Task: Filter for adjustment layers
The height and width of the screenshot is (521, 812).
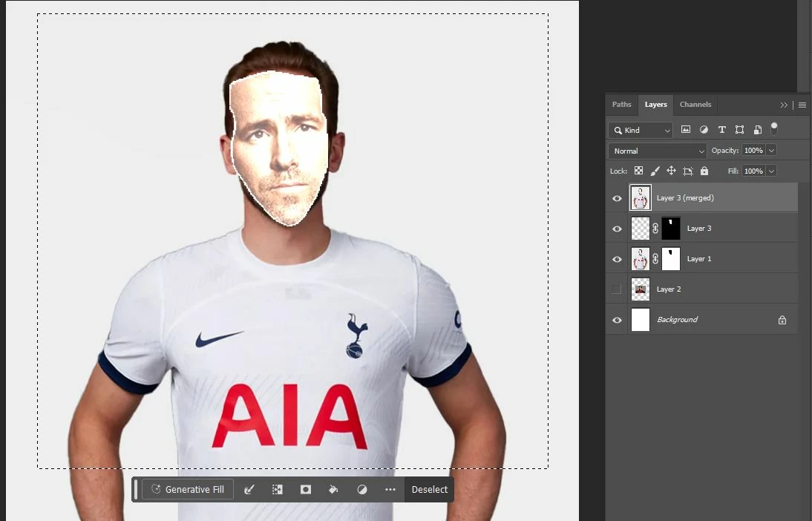Action: point(704,129)
